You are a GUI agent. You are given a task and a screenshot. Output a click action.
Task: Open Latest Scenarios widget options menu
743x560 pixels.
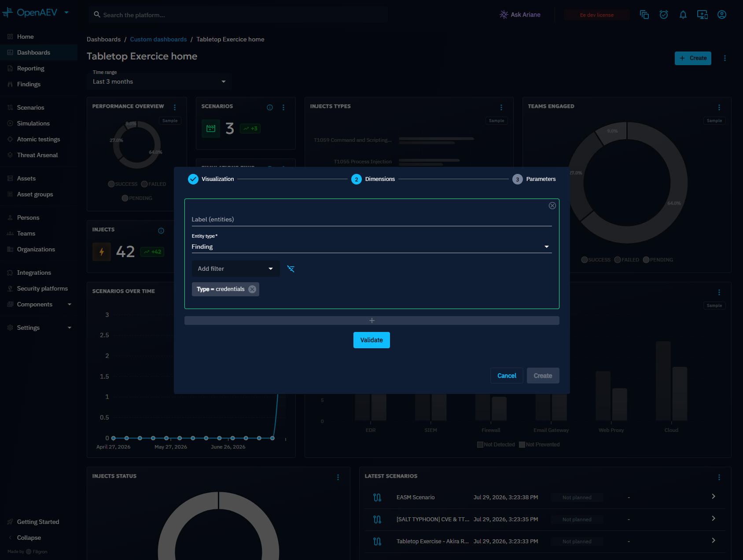click(x=719, y=477)
